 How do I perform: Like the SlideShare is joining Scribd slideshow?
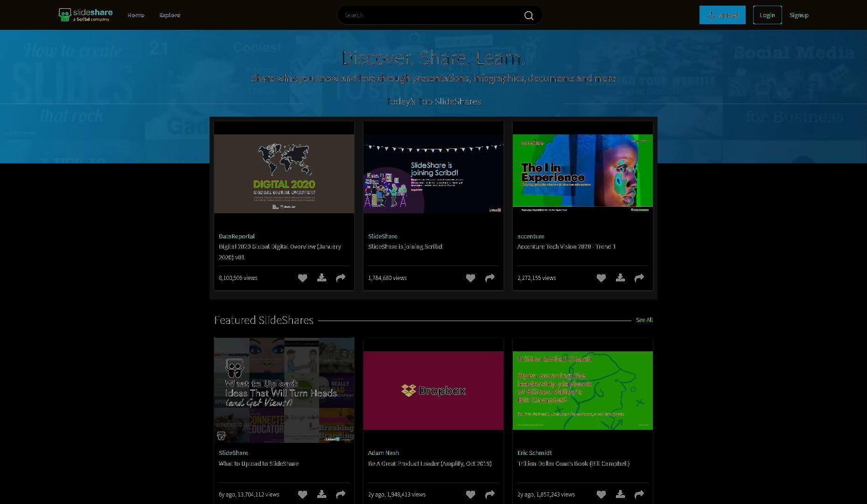(x=470, y=278)
